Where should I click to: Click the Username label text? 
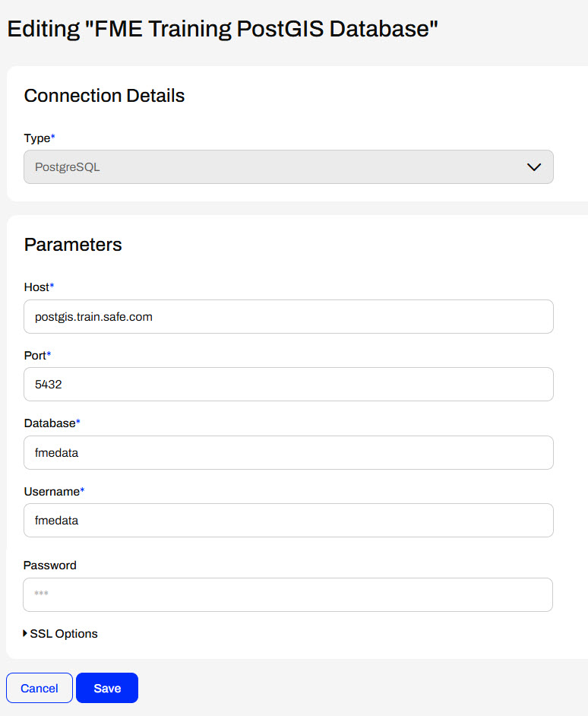pos(52,491)
